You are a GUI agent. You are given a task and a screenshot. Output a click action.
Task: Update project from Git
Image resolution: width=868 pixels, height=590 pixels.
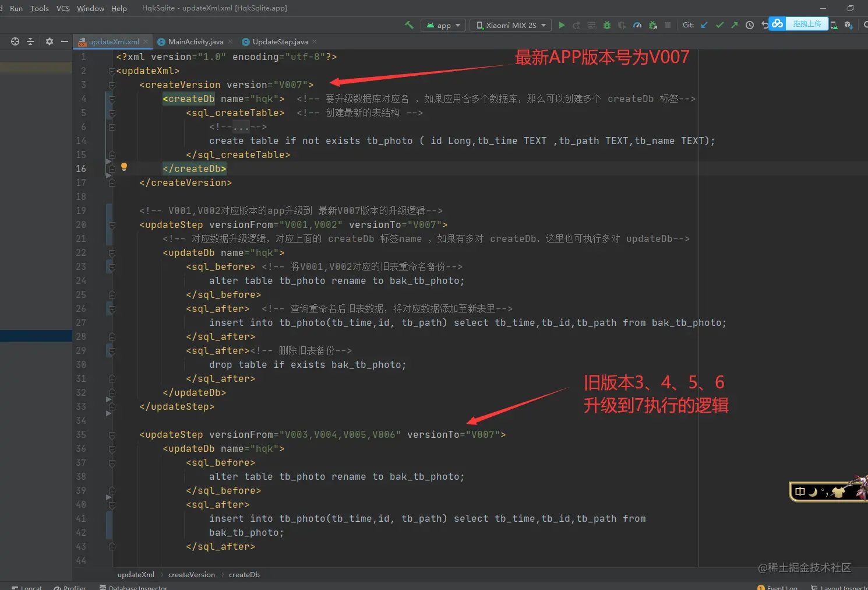(703, 25)
